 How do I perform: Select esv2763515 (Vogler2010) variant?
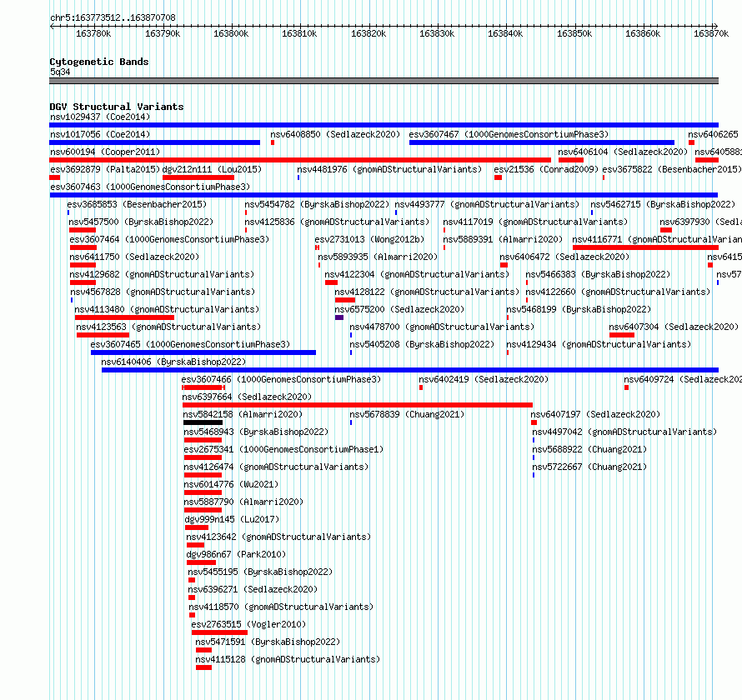point(249,624)
